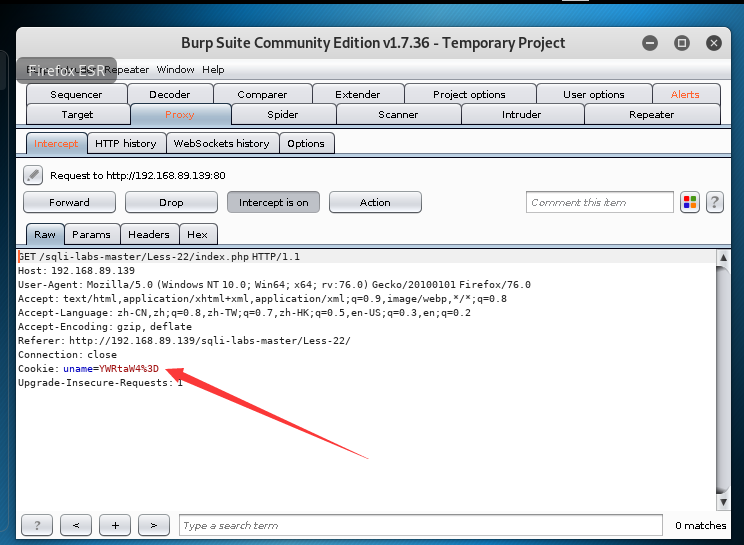
Task: Open the Window menu
Action: coord(176,70)
